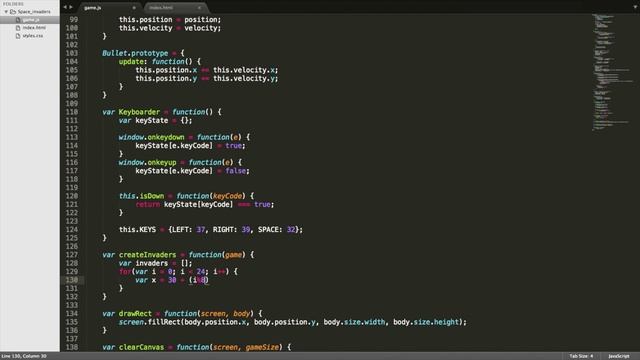Screen dimensions: 640x360
Task: Click 'update' on line 104
Action: click(131, 62)
